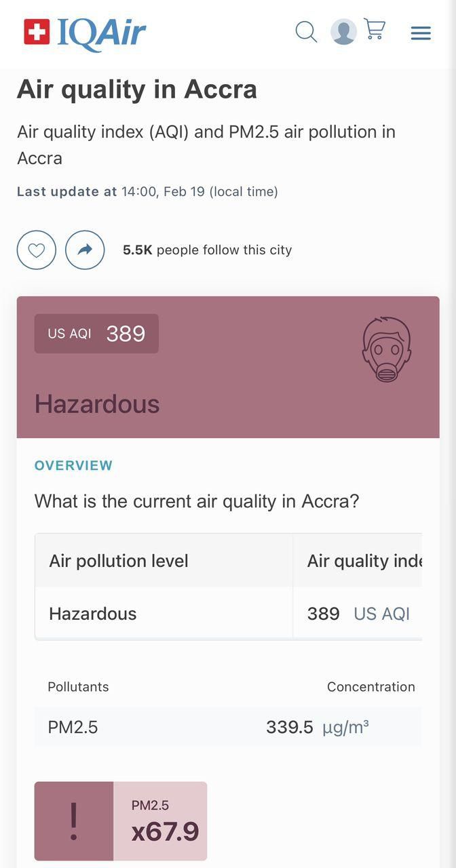The image size is (456, 868).
Task: Click the 389 US AQI table cell
Action: click(x=358, y=613)
